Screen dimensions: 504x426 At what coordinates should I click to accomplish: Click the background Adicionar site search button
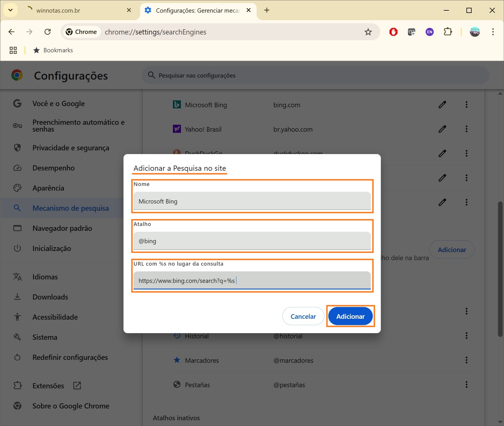point(452,250)
